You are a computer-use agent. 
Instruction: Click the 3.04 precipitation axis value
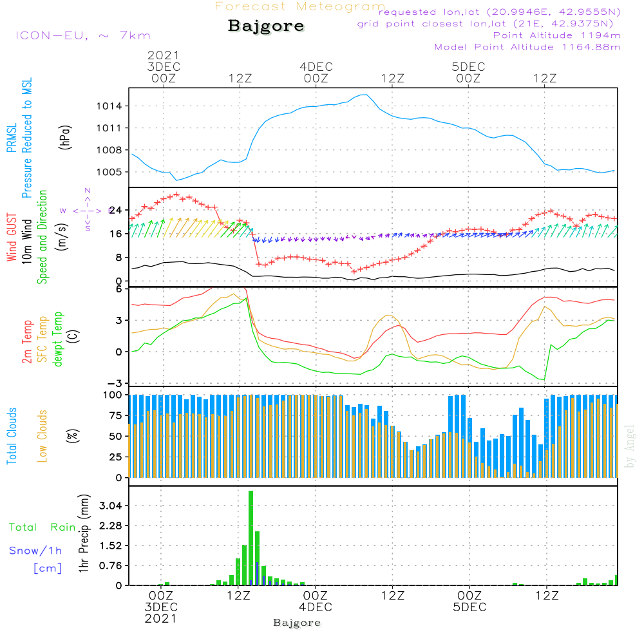(111, 506)
